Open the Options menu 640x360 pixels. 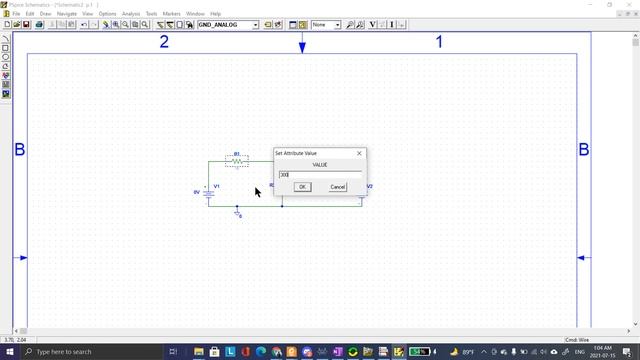107,14
